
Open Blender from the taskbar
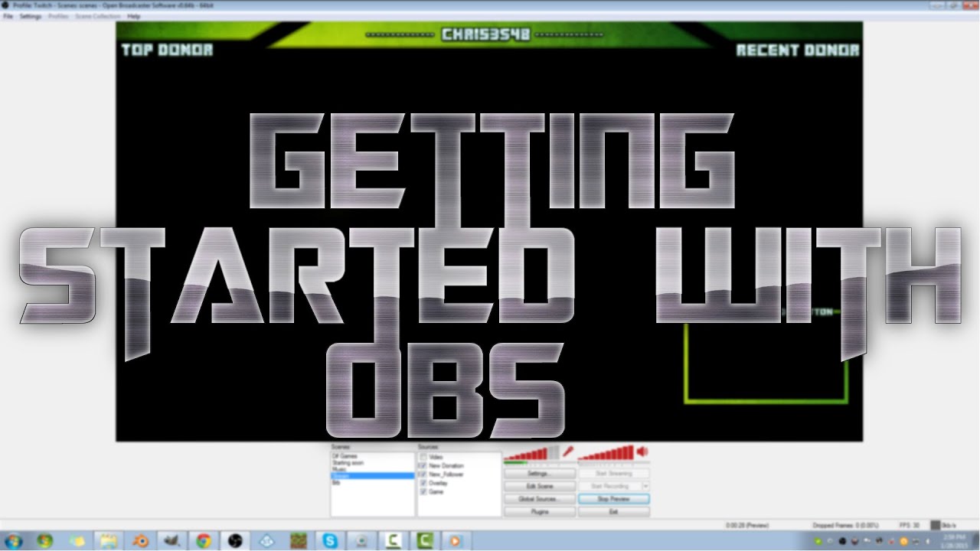[140, 541]
